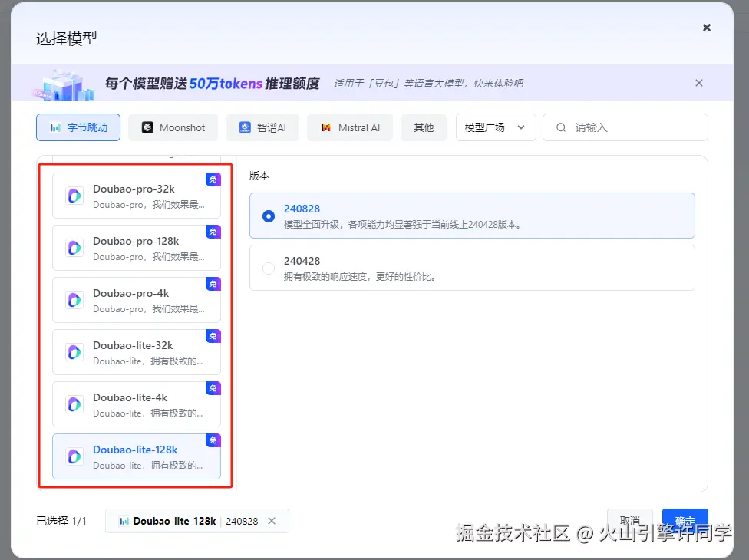Select the 240828 version radio button

click(269, 216)
